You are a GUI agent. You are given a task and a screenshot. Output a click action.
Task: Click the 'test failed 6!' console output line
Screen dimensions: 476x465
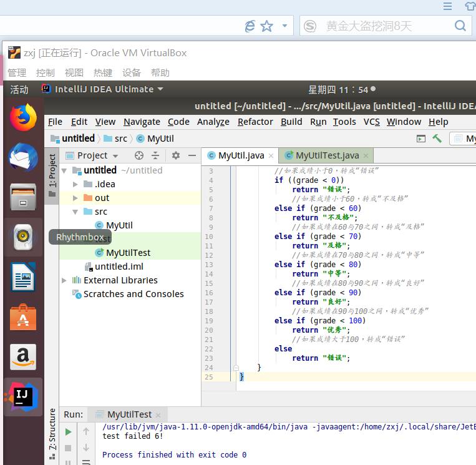point(133,436)
